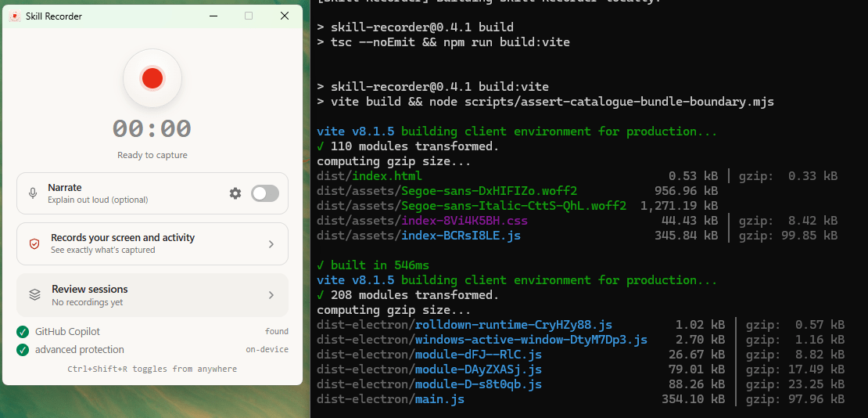Open narration settings gear icon

[235, 193]
